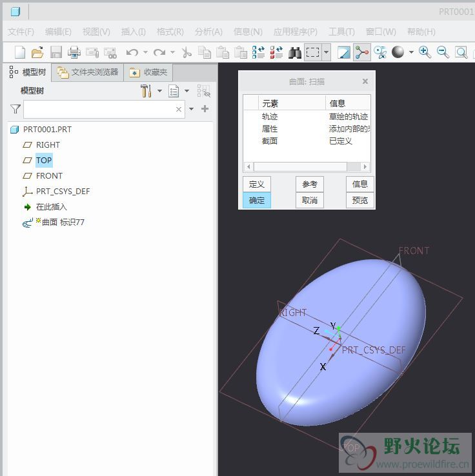Toggle the orient mode icon
This screenshot has width=475, height=476.
[x=380, y=52]
